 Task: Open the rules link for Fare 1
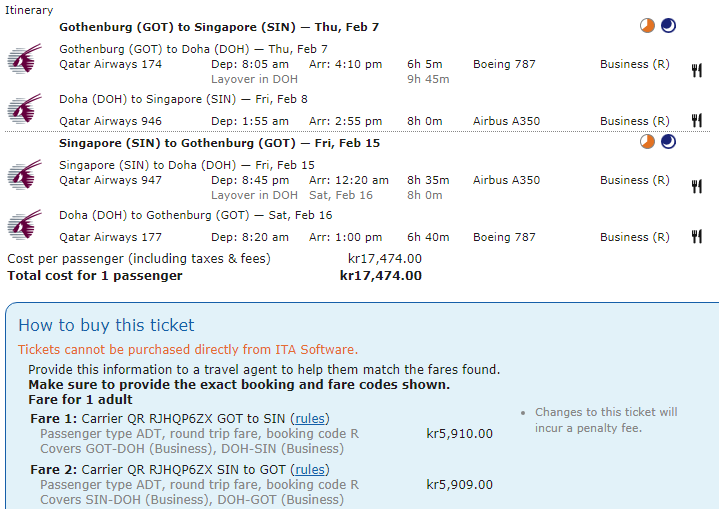(309, 418)
